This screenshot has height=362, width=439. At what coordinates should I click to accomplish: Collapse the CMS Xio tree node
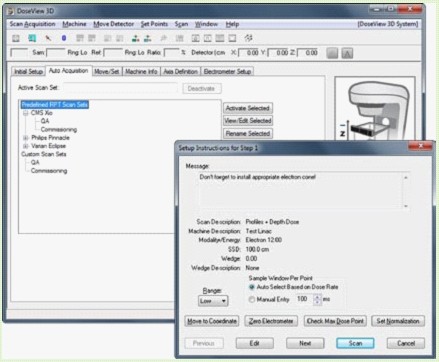26,113
